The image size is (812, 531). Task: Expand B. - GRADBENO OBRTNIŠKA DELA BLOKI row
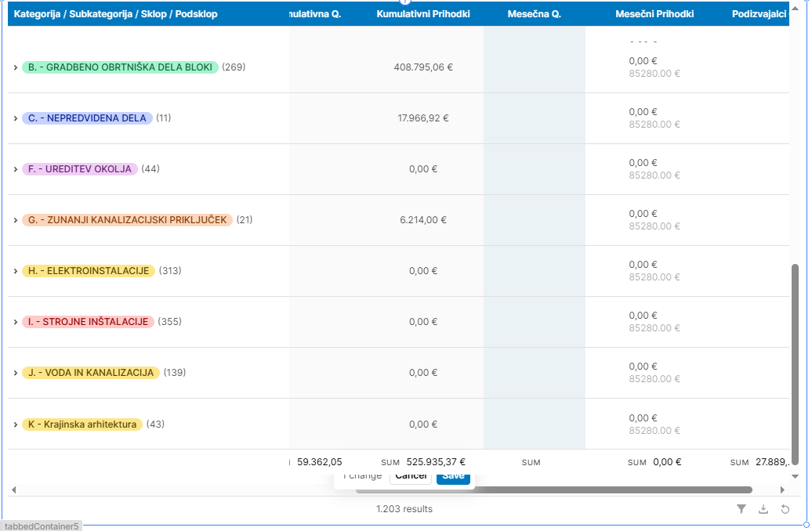point(15,67)
